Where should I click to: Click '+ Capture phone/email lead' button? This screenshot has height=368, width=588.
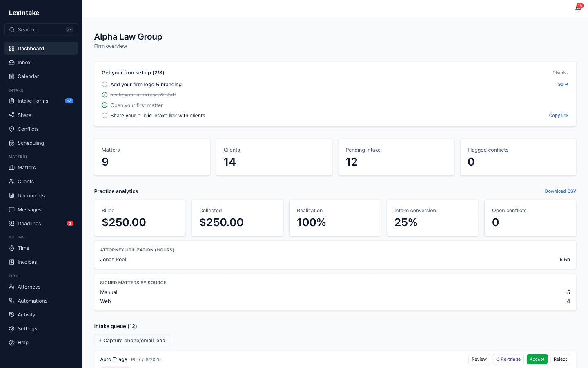point(132,340)
